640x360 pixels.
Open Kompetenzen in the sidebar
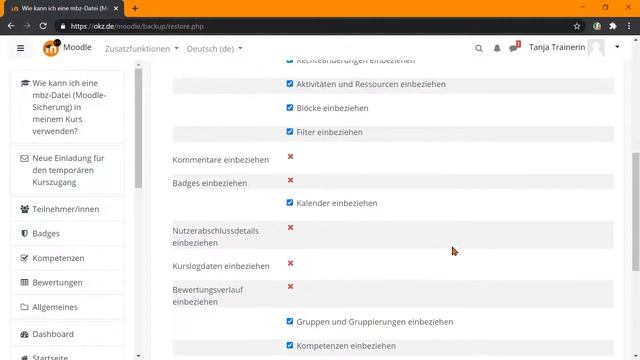tap(58, 258)
